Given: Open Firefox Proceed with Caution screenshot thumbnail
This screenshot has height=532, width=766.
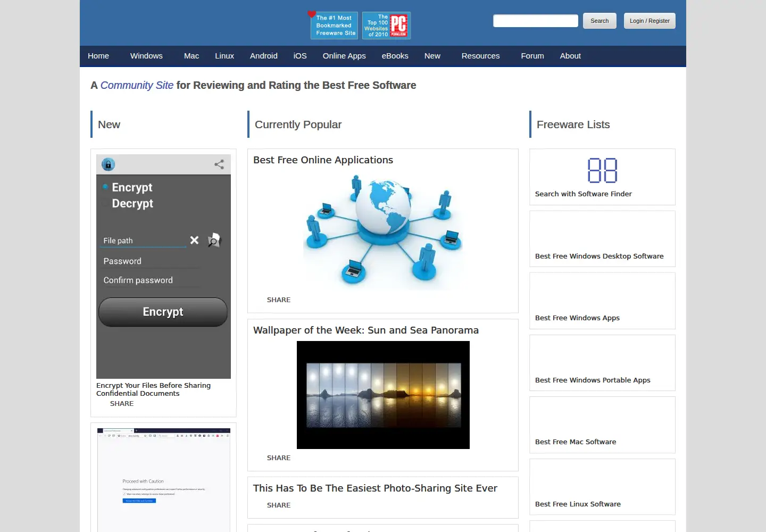Looking at the screenshot, I should pyautogui.click(x=163, y=479).
